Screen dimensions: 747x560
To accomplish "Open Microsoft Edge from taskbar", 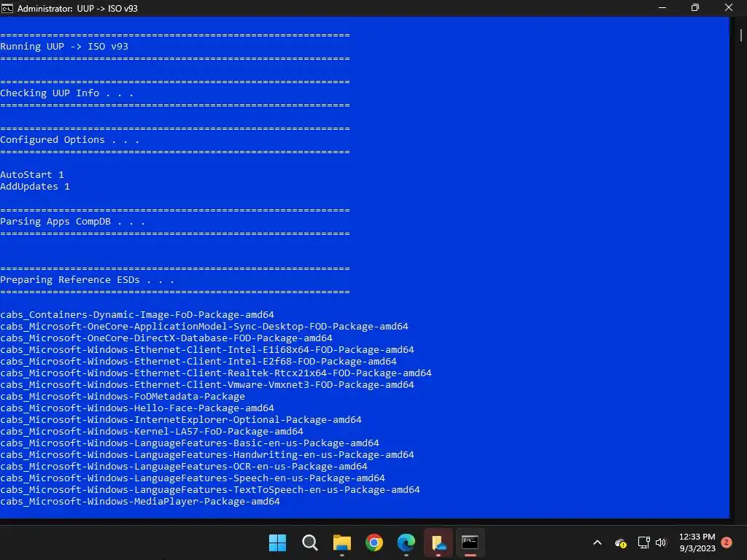I will click(x=406, y=542).
